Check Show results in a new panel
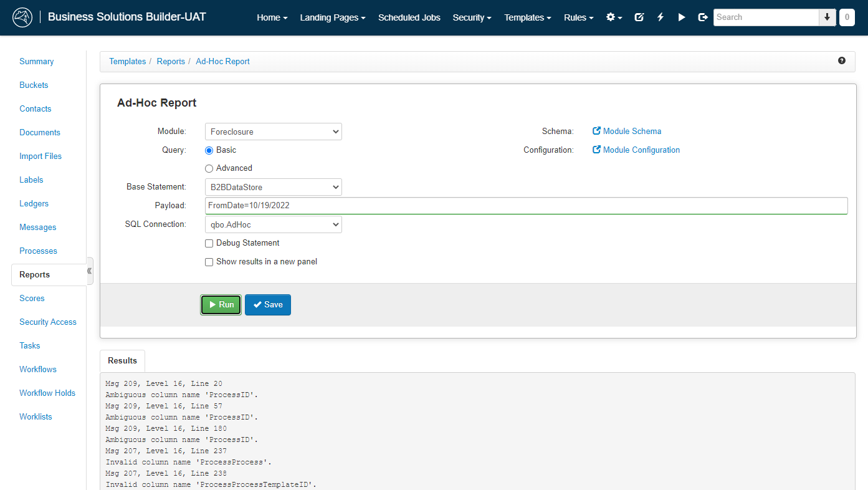 pyautogui.click(x=209, y=262)
